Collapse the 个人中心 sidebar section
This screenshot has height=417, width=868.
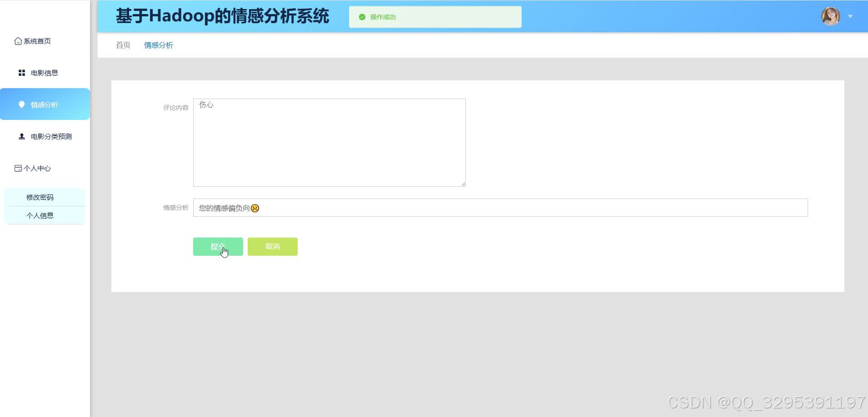click(45, 168)
